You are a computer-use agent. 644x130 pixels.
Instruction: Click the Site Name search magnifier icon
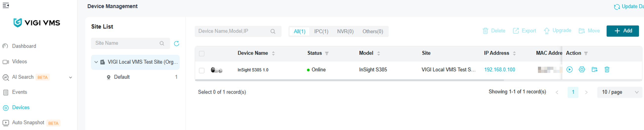[162, 43]
